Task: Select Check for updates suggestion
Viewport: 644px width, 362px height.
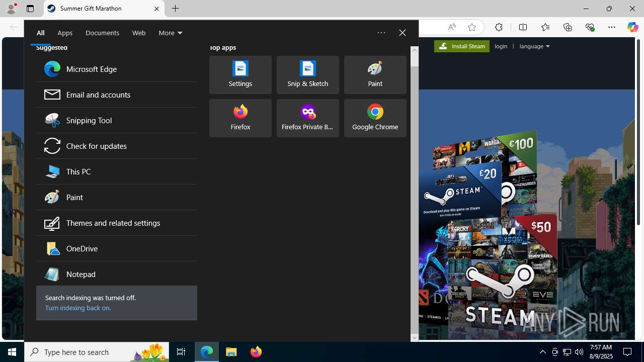Action: [x=116, y=146]
